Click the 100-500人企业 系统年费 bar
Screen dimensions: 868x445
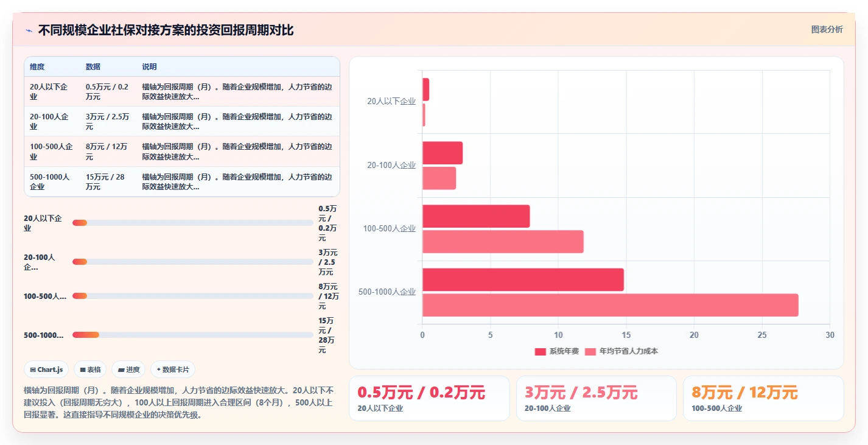click(x=476, y=216)
